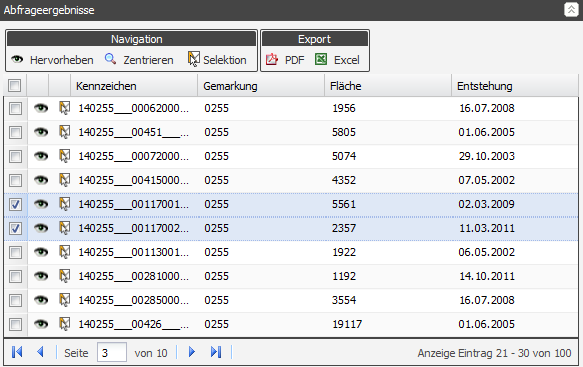Click the Hervorheben eye button
This screenshot has width=583, height=367.
coord(52,59)
